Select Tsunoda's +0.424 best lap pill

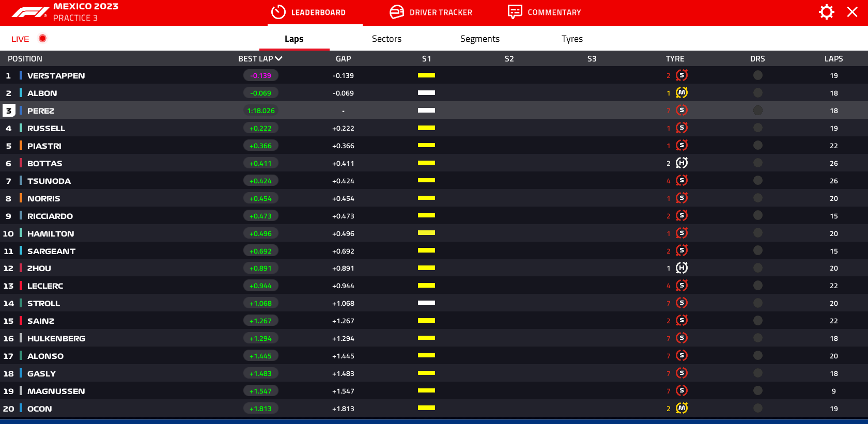(261, 181)
